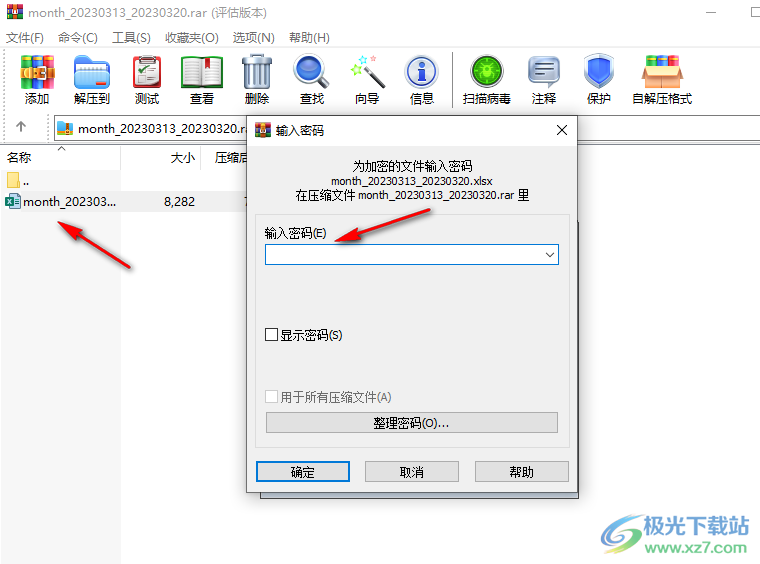Close the Enter Password dialog
Screen dimensions: 760x564
click(562, 130)
